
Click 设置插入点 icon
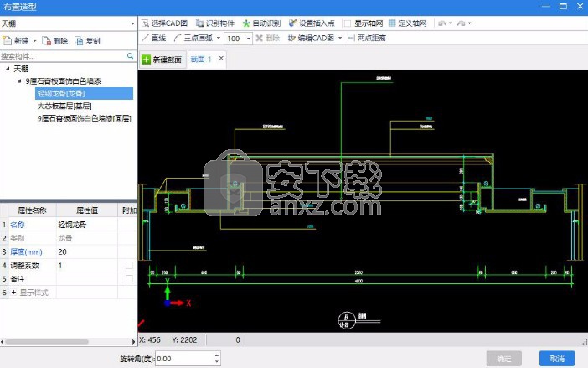292,23
